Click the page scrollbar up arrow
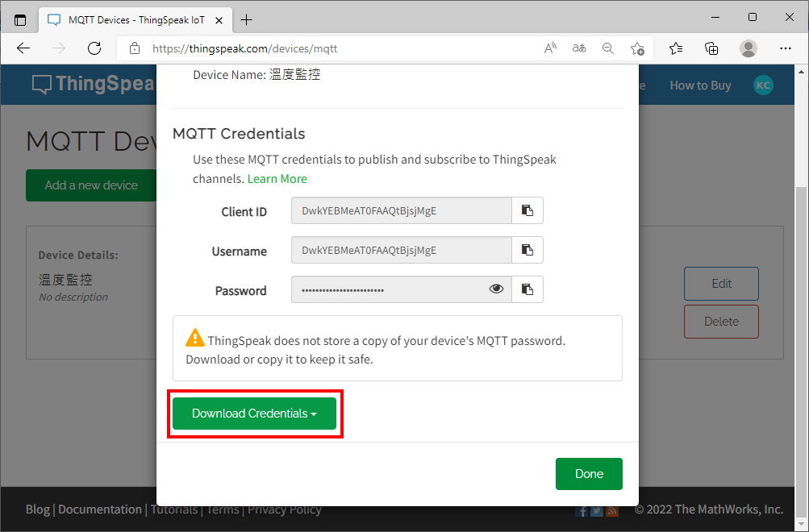This screenshot has width=809, height=532. [801, 72]
